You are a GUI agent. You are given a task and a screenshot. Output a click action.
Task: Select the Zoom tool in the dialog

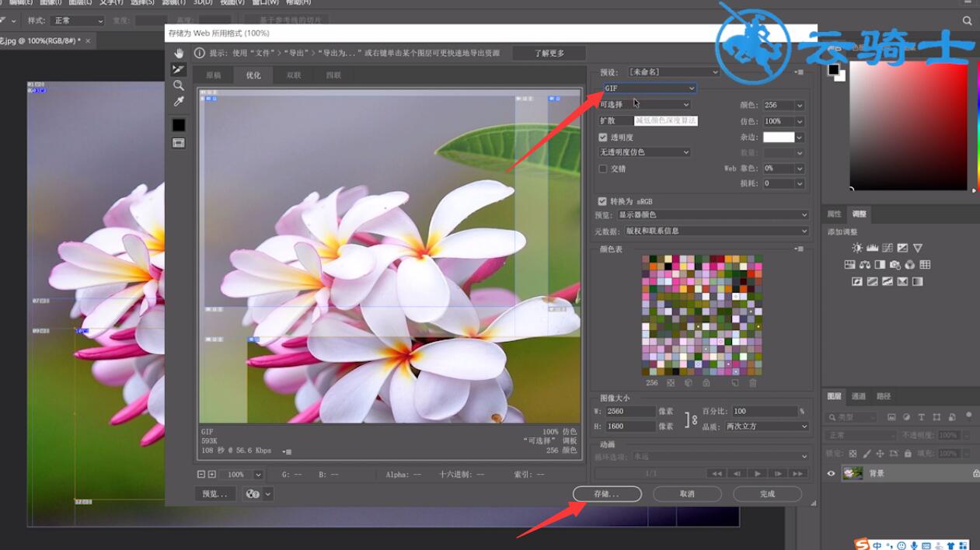click(x=179, y=85)
